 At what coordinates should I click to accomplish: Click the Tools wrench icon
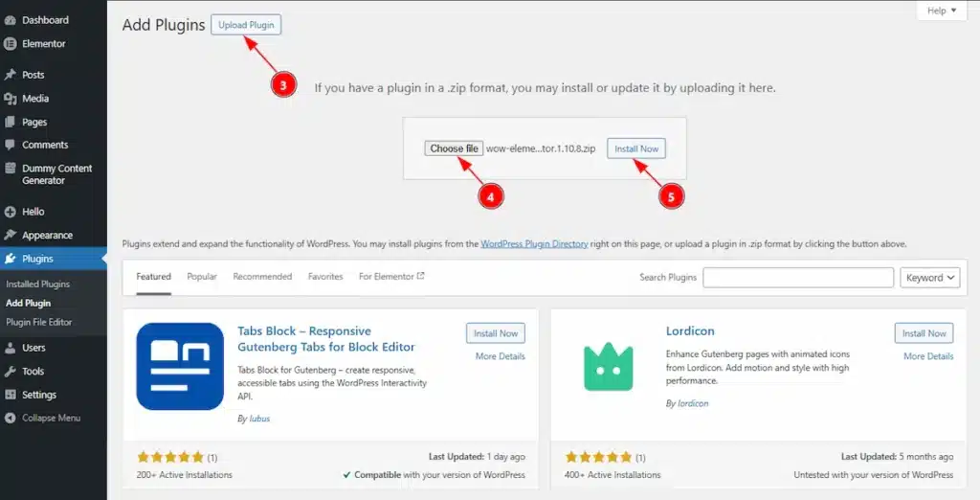pos(10,372)
